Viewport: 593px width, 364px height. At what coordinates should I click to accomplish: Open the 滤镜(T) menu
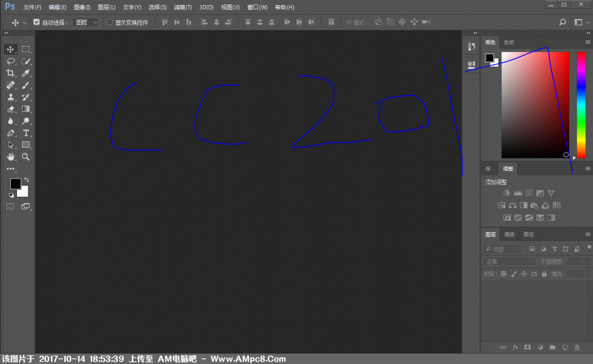click(183, 7)
